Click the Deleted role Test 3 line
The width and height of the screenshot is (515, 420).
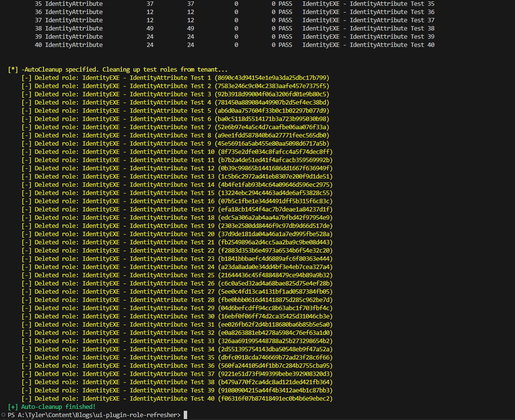[176, 94]
